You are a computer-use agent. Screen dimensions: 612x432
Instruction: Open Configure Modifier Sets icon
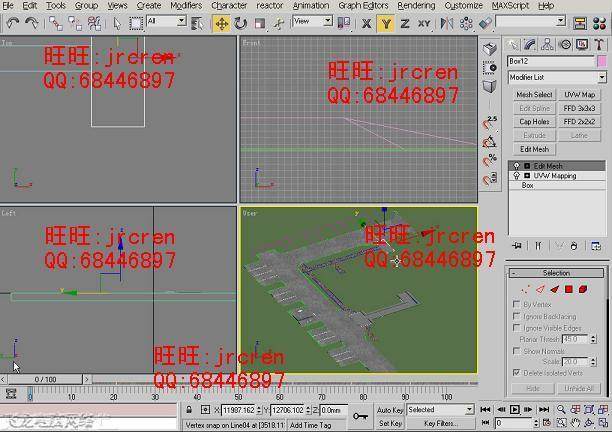point(596,246)
